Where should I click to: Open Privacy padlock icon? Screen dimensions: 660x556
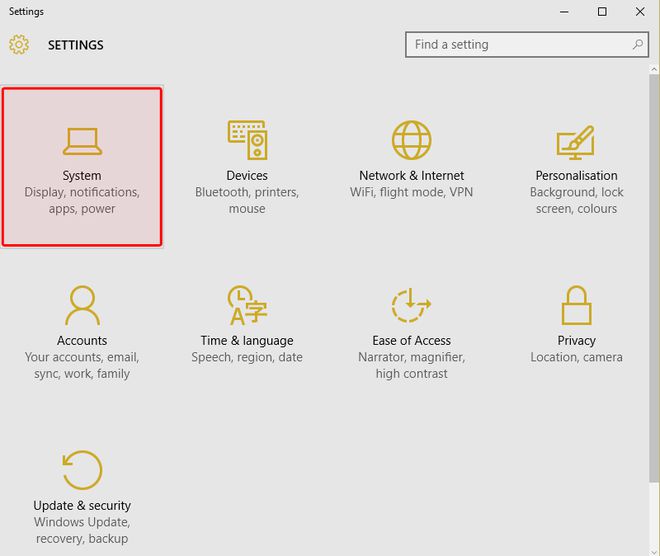tap(576, 306)
